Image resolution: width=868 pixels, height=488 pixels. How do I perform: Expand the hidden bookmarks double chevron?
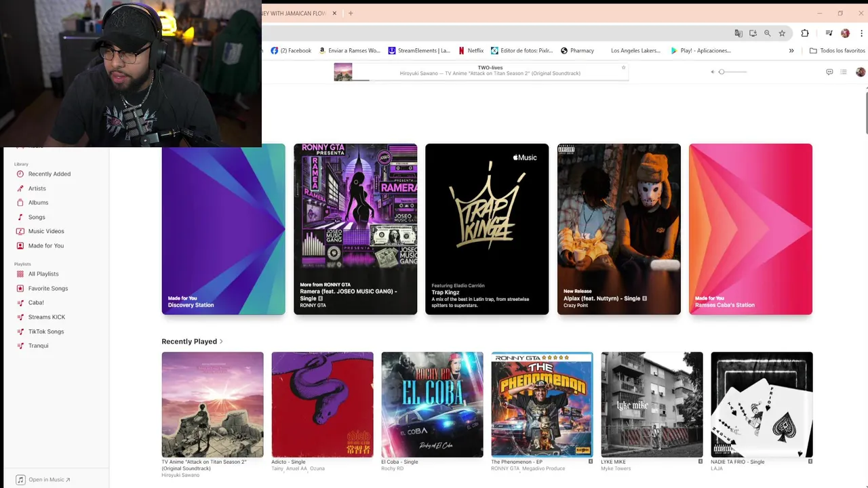tap(791, 51)
